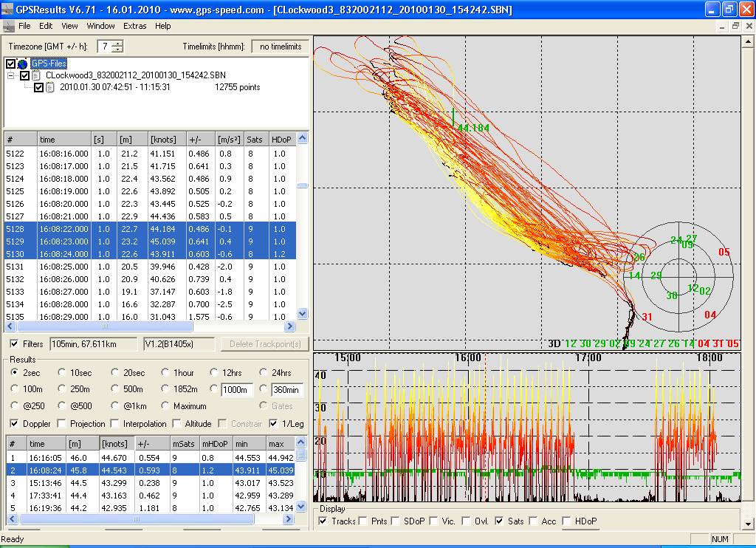Click the program icon left of the File menu
The height and width of the screenshot is (548, 756).
[x=9, y=26]
